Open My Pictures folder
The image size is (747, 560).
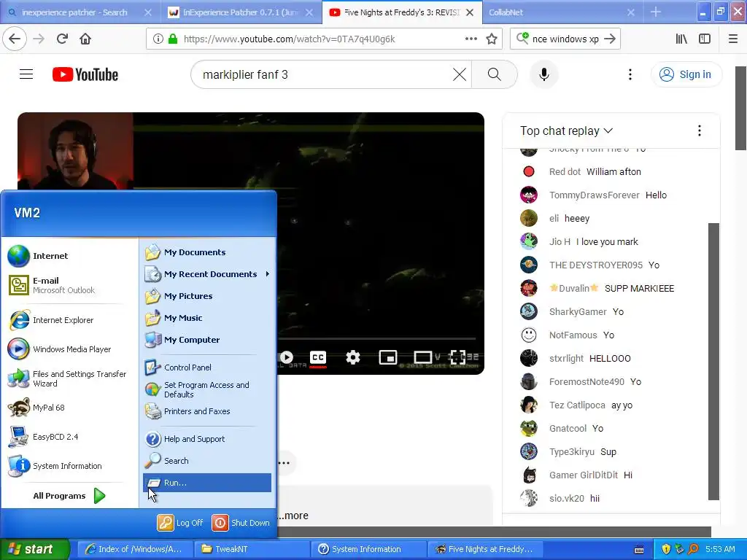[206, 296]
